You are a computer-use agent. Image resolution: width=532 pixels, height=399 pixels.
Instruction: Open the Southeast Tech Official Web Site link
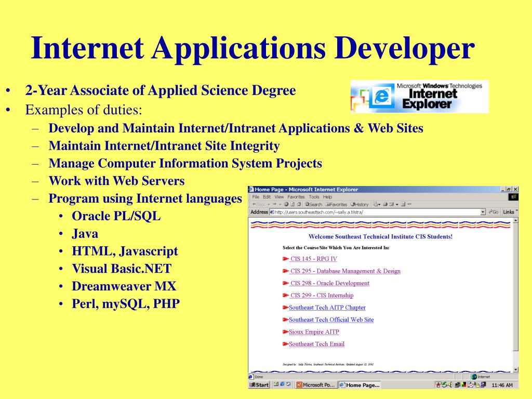click(x=331, y=320)
